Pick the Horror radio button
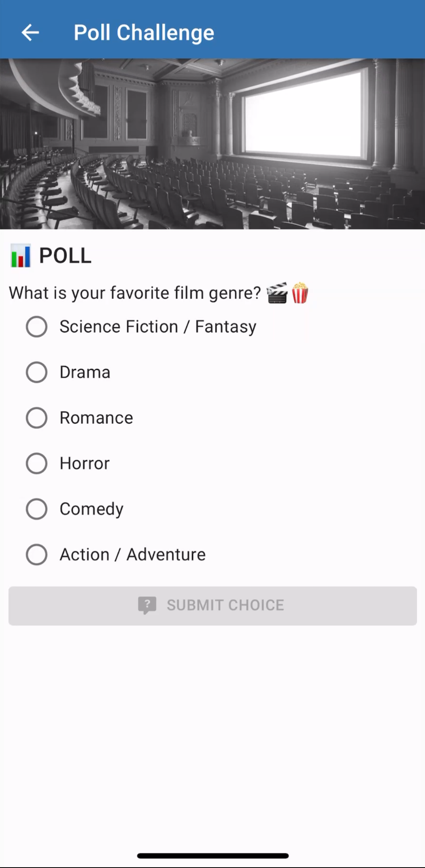Image resolution: width=425 pixels, height=868 pixels. click(37, 463)
